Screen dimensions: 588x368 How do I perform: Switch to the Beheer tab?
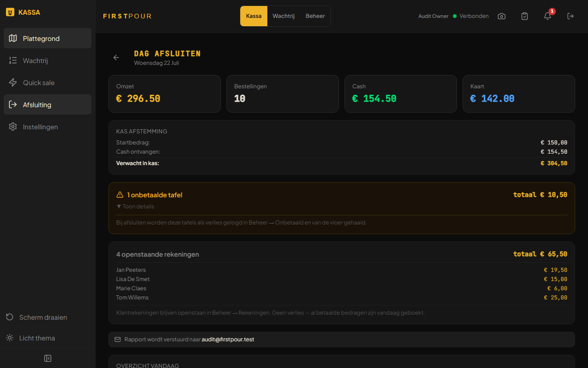click(315, 16)
